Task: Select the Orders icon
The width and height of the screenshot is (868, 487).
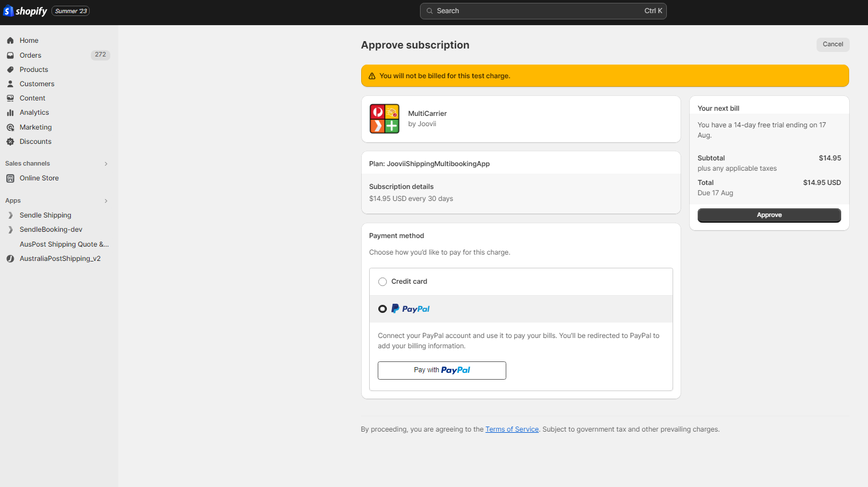Action: pyautogui.click(x=10, y=55)
